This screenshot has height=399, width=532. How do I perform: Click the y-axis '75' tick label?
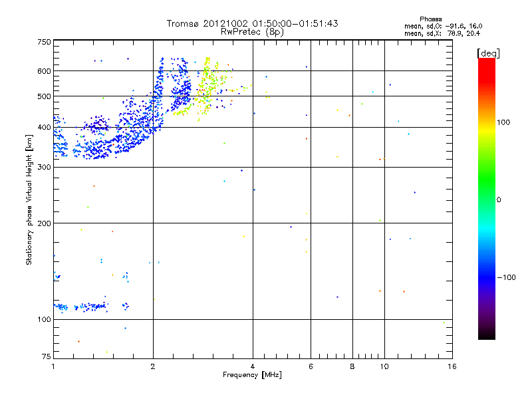47,356
